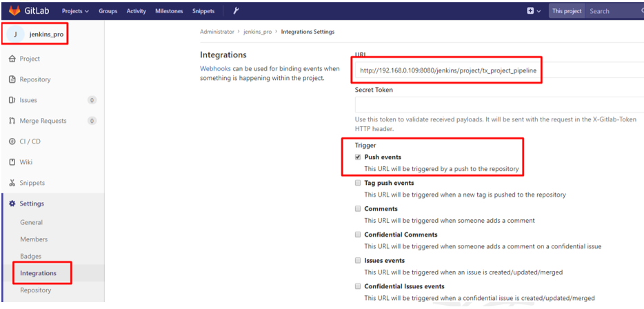
Task: Click the Integrations heading text
Action: [x=223, y=54]
